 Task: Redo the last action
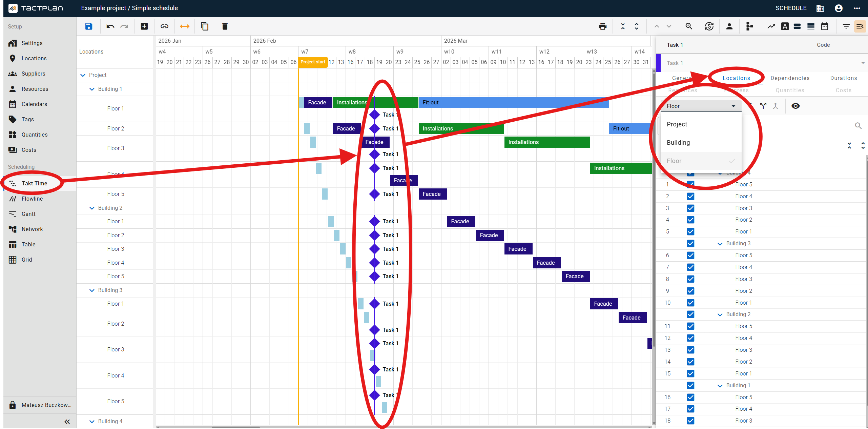tap(124, 26)
